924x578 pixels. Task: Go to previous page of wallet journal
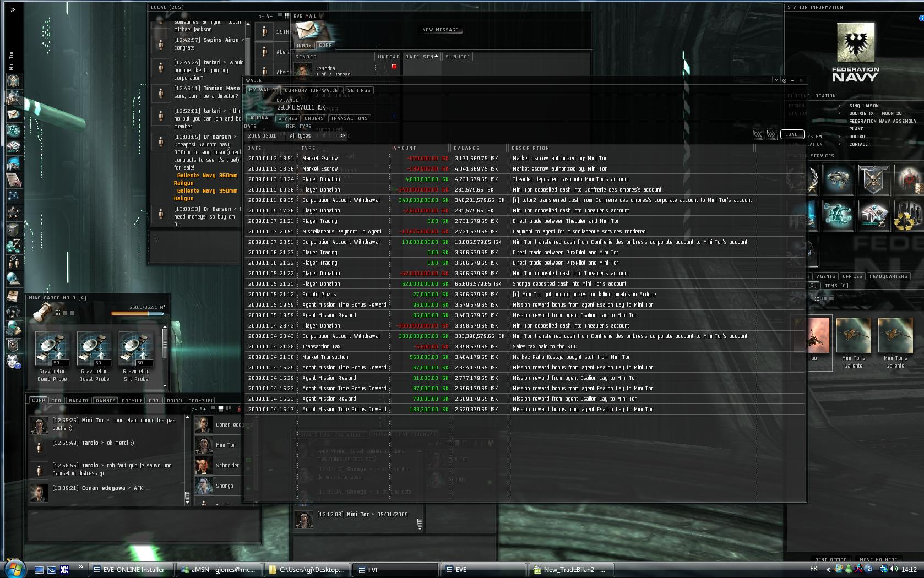pyautogui.click(x=758, y=134)
